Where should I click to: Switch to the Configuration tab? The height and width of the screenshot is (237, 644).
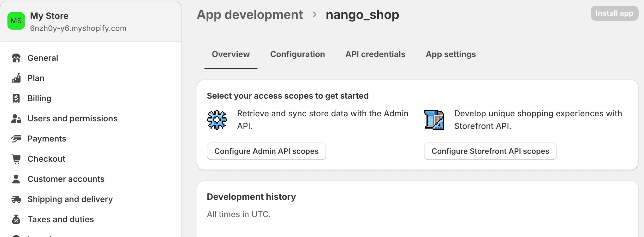pos(297,54)
